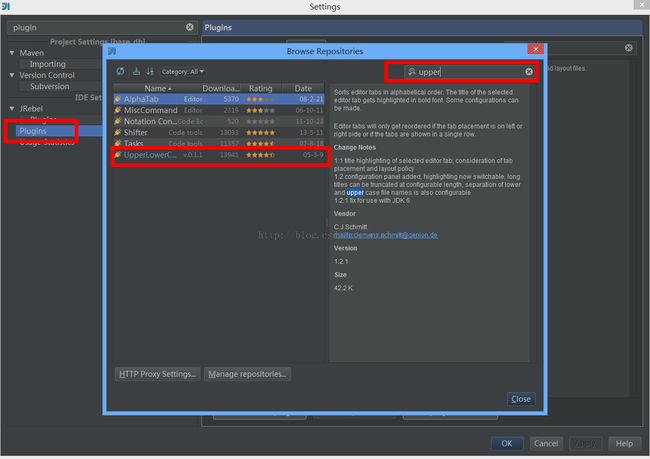Click the AlphaTab plugin icon
Viewport: 650px width, 459px height.
click(x=118, y=99)
